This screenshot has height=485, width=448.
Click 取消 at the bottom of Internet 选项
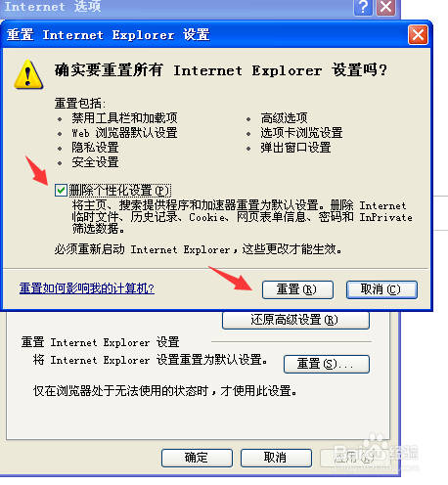pos(276,458)
